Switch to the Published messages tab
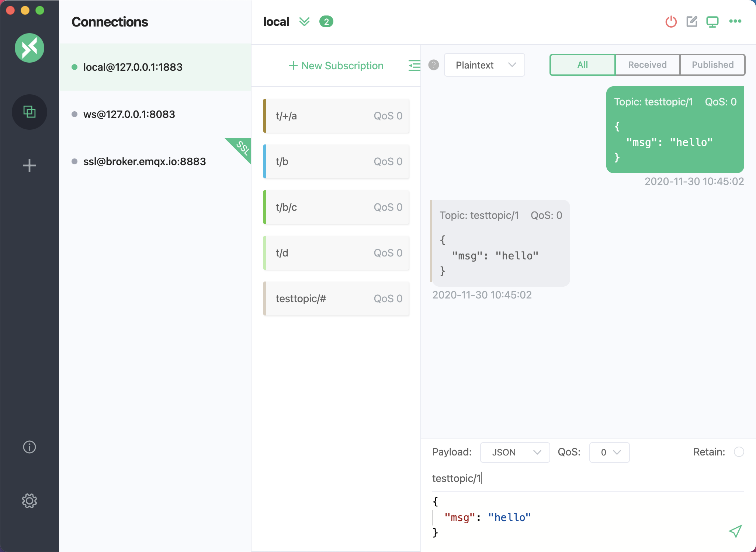The height and width of the screenshot is (552, 756). tap(712, 64)
